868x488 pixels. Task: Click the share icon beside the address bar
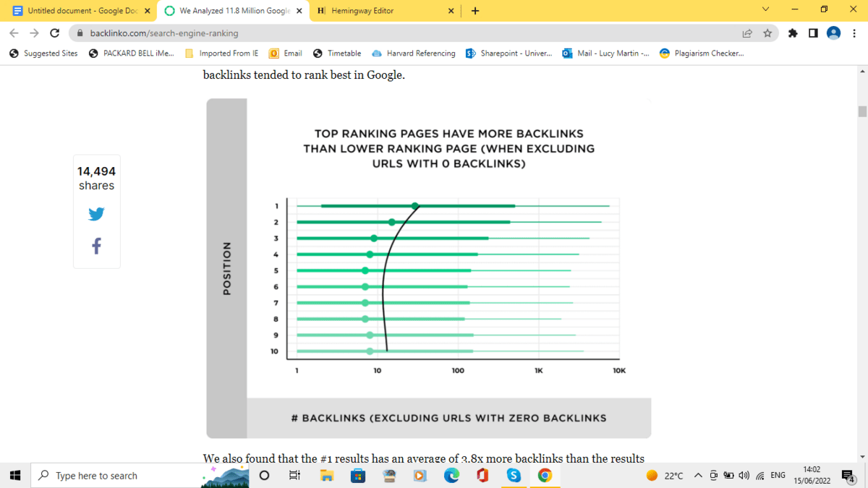coord(746,33)
